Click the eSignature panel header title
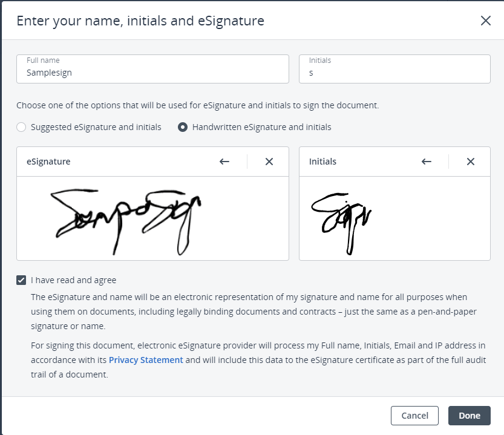Screen dimensions: 504x435 48,162
